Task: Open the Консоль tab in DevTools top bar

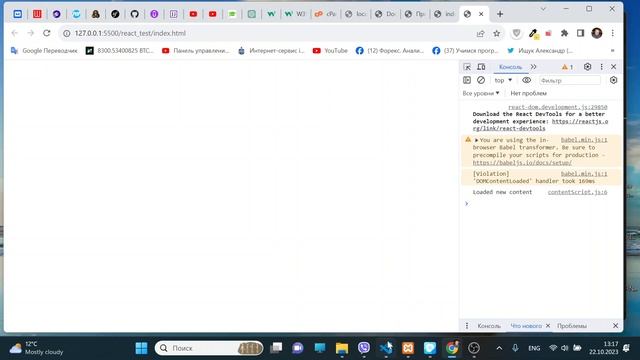Action: coord(510,67)
